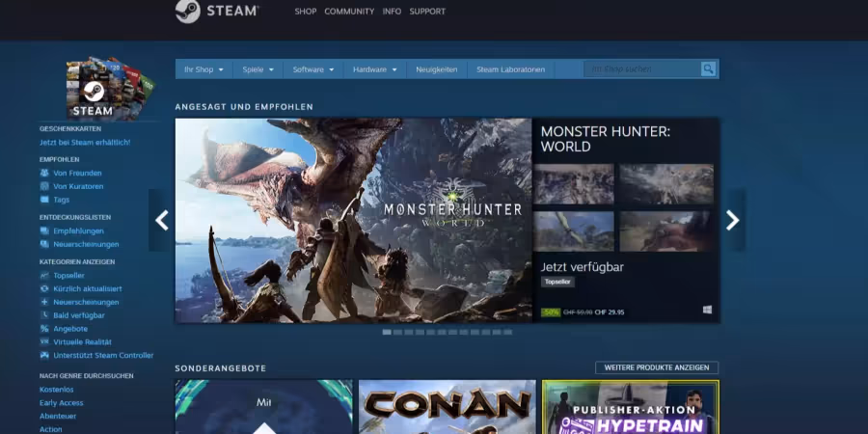Open the Neuigkeiten tab

437,69
